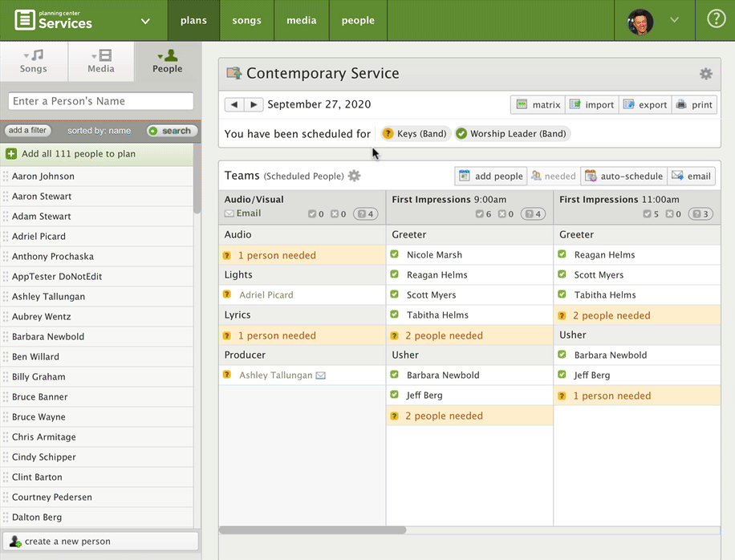Open the Contemporary Service settings gear
735x560 pixels.
pyautogui.click(x=705, y=74)
